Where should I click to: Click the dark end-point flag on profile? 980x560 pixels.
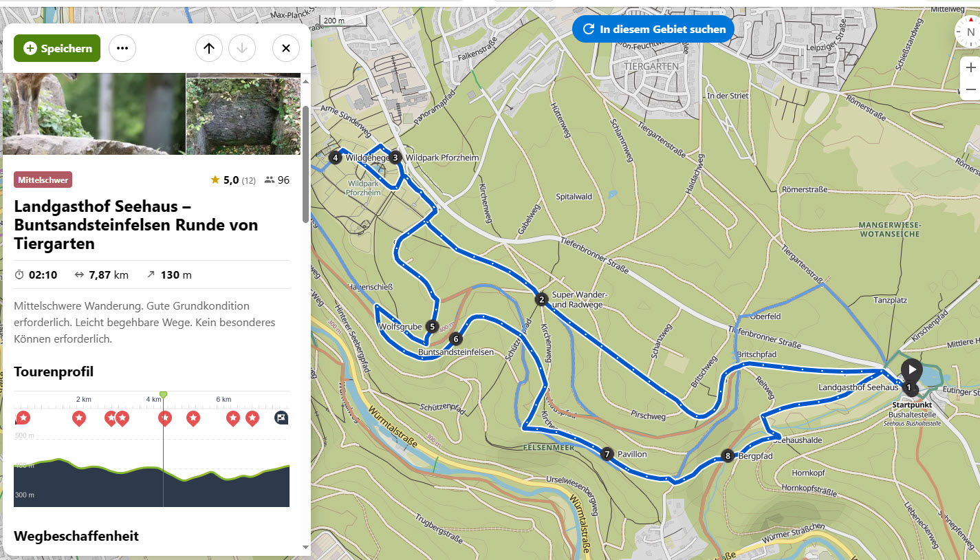point(281,418)
